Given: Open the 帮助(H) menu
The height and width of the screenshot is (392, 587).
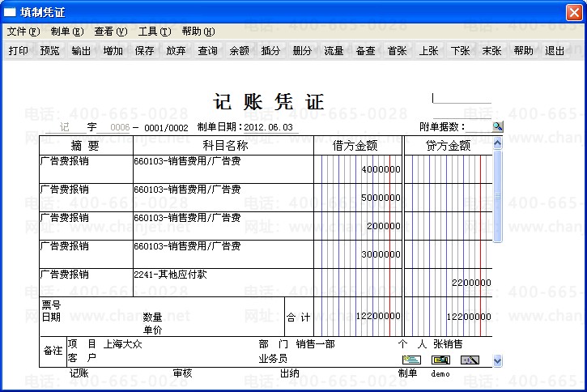Looking at the screenshot, I should pos(198,32).
